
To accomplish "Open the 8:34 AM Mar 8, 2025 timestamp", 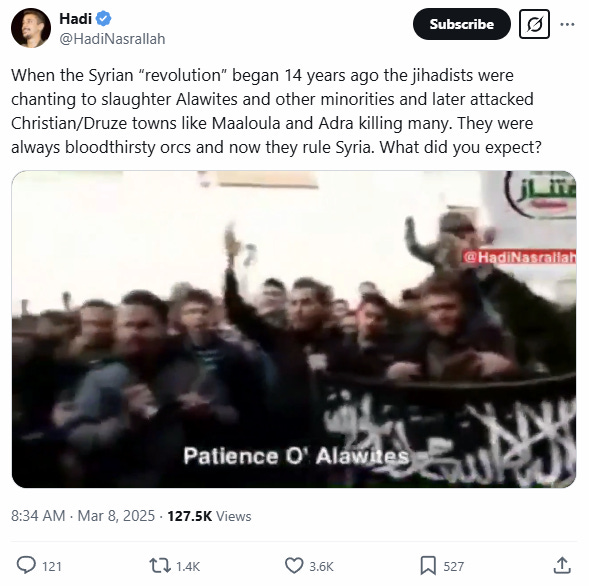I will coord(83,516).
